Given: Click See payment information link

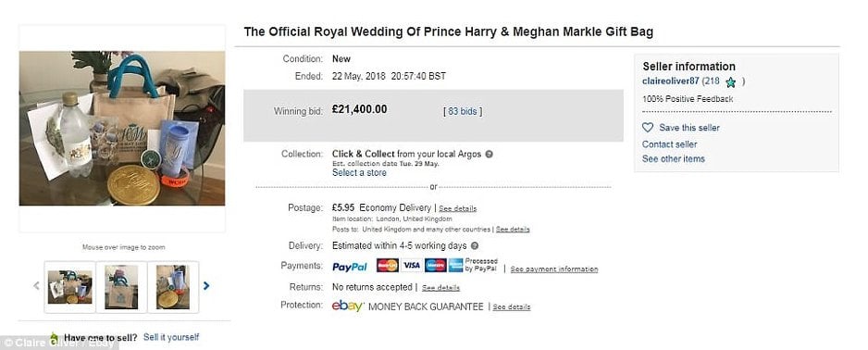Looking at the screenshot, I should 554,269.
